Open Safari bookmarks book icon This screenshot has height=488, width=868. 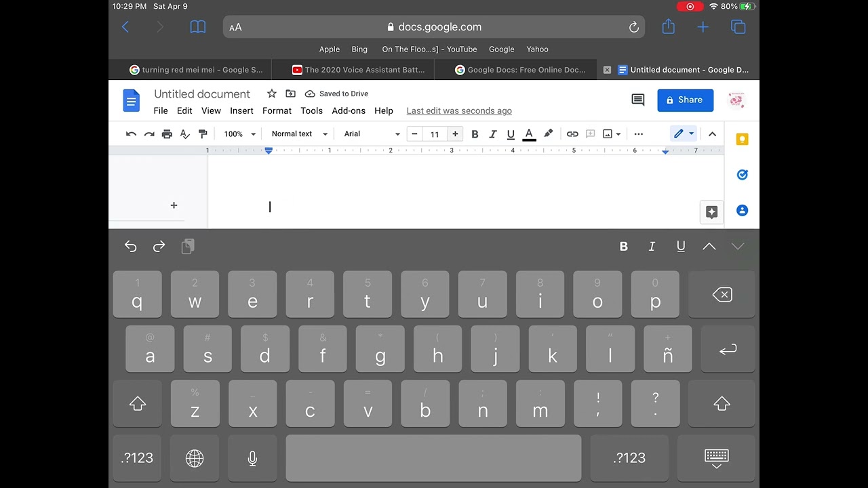198,27
